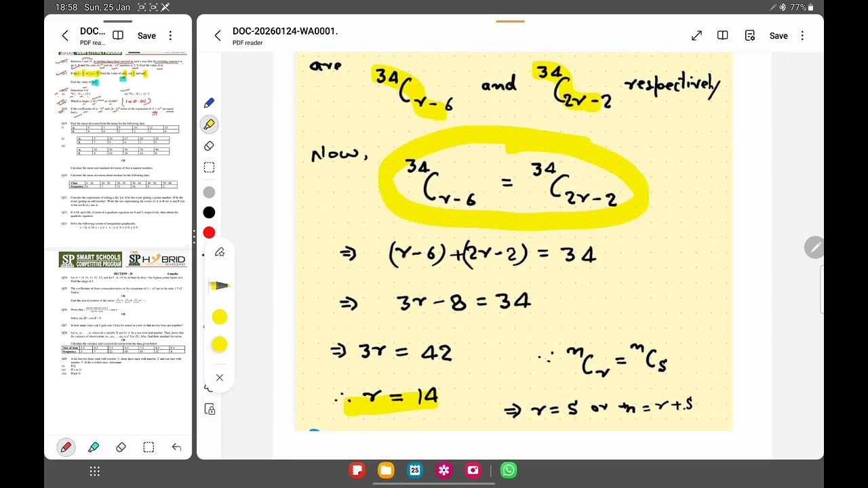The width and height of the screenshot is (868, 488).
Task: Pick the red color in side toolbar
Action: click(x=209, y=233)
